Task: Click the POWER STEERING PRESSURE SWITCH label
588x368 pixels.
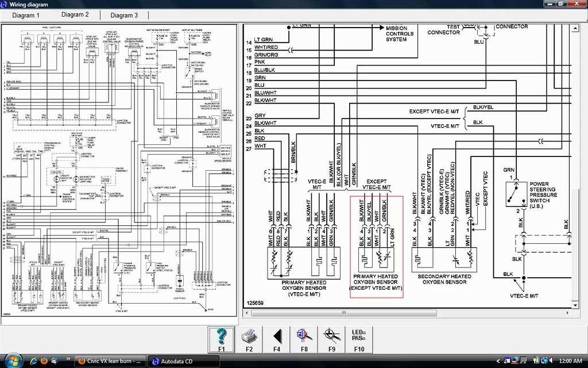Action: (x=543, y=195)
